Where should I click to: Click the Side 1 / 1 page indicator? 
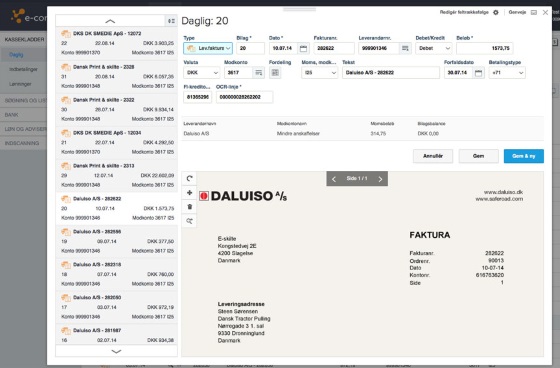(357, 179)
